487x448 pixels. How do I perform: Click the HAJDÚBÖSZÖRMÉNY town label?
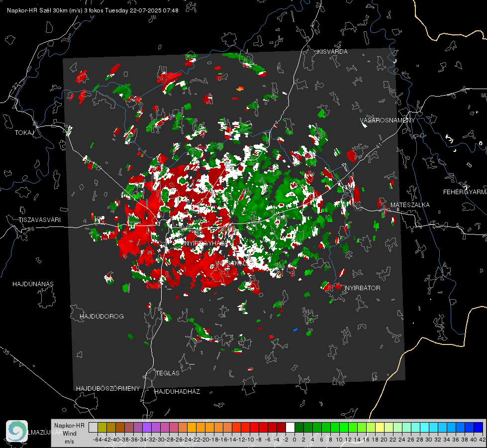click(108, 389)
